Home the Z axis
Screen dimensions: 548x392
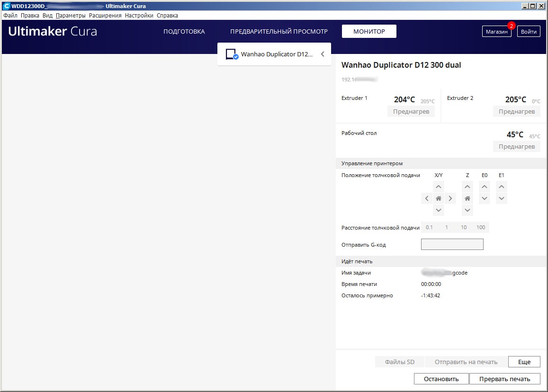[x=467, y=198]
